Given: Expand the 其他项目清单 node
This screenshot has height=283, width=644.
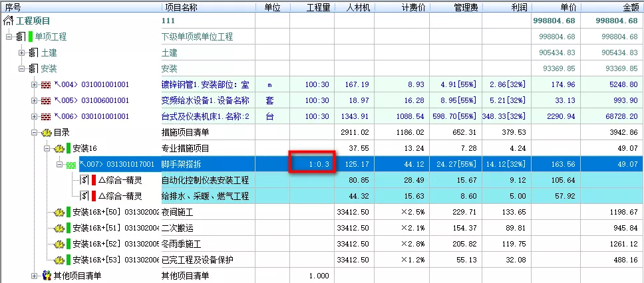Looking at the screenshot, I should pos(35,276).
